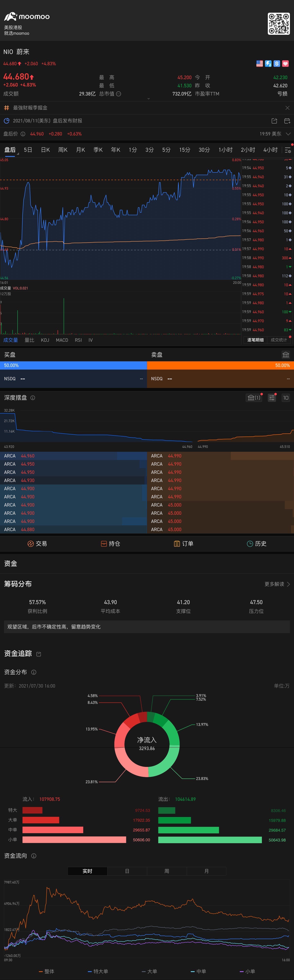Open the exchange selector showing (1)

[254, 398]
